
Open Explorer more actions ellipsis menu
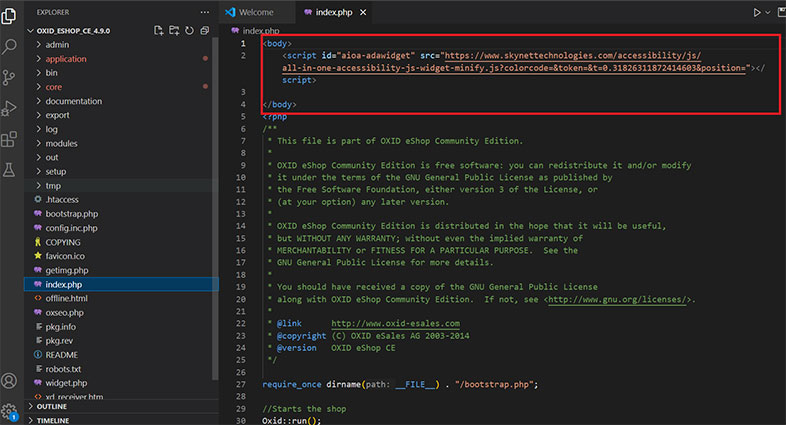(206, 12)
